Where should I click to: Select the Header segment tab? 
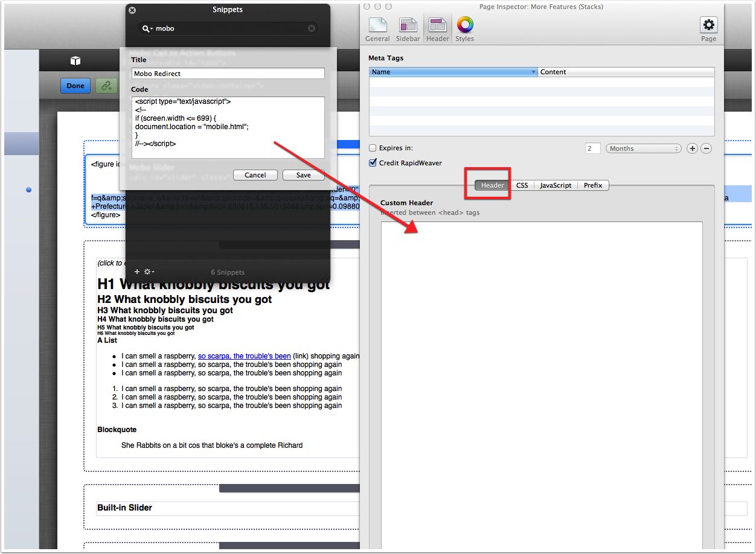[492, 185]
